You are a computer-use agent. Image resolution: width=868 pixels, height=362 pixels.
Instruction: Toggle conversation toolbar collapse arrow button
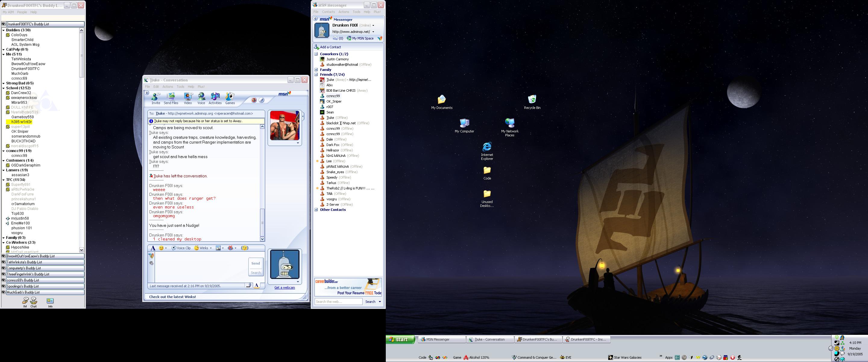(x=147, y=92)
